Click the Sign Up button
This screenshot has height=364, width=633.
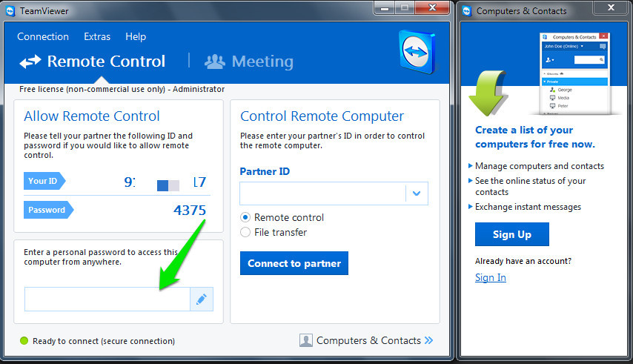[512, 234]
